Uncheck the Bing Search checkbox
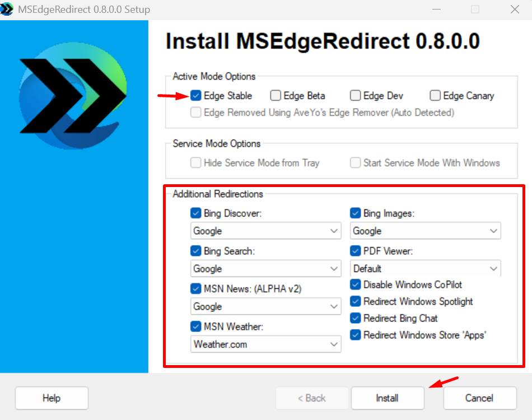This screenshot has width=532, height=420. tap(196, 251)
